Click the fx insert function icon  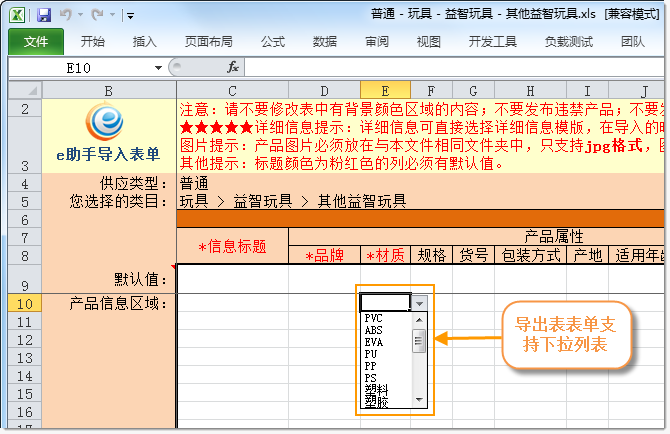coord(233,67)
